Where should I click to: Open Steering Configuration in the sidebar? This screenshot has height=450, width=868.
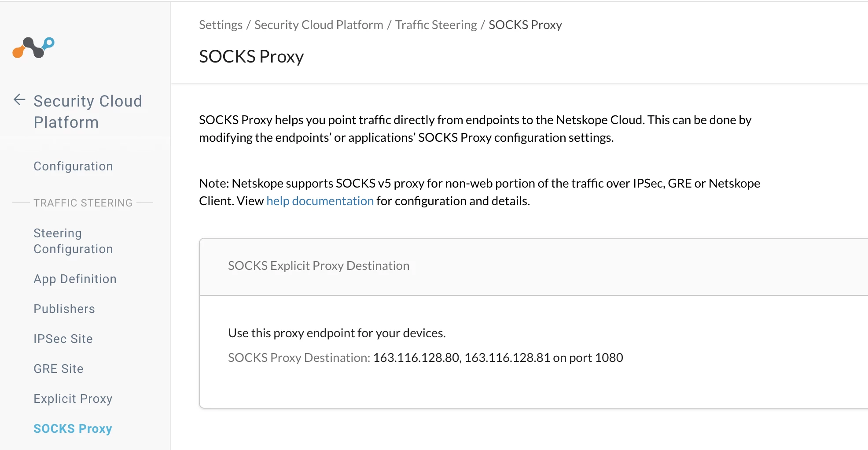tap(73, 241)
